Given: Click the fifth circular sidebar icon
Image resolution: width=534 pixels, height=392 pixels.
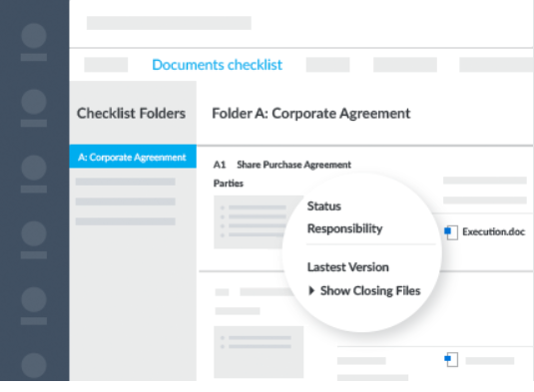Looking at the screenshot, I should pyautogui.click(x=34, y=300).
